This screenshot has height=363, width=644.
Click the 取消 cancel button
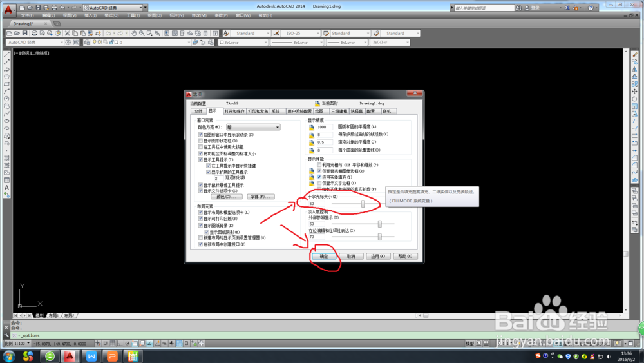[x=351, y=256]
